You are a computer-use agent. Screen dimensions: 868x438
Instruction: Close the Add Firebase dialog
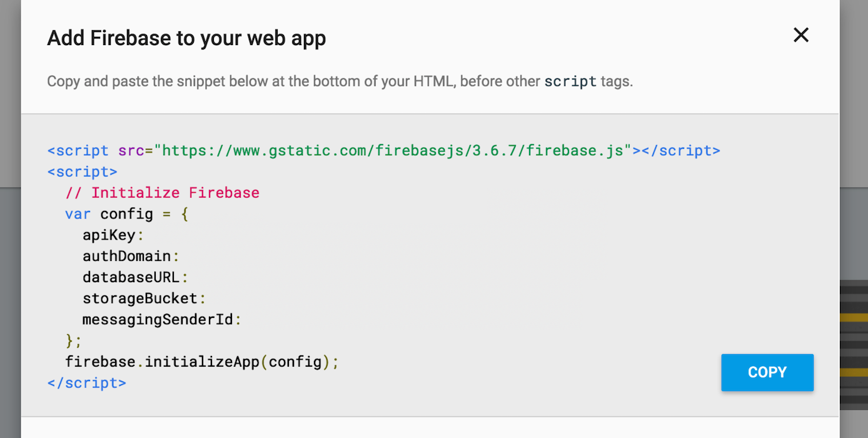pyautogui.click(x=800, y=35)
